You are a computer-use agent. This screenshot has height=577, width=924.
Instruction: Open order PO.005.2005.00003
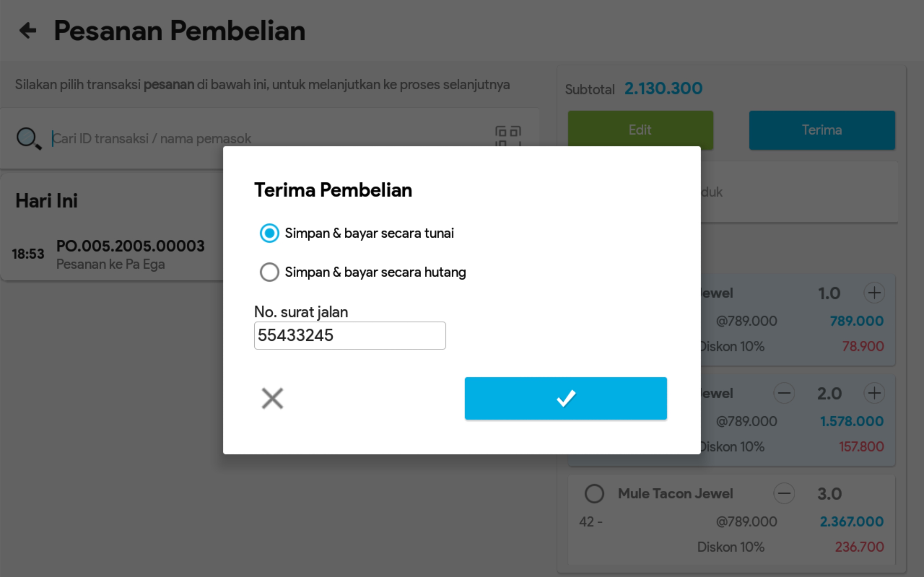pyautogui.click(x=130, y=246)
